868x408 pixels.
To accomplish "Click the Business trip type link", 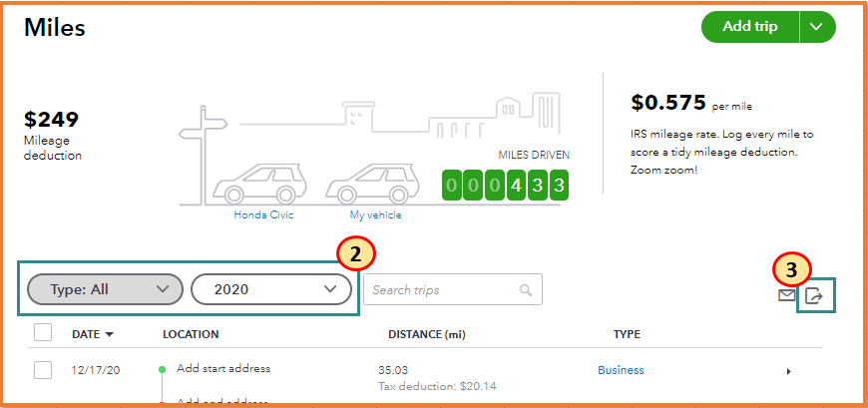I will tap(621, 370).
